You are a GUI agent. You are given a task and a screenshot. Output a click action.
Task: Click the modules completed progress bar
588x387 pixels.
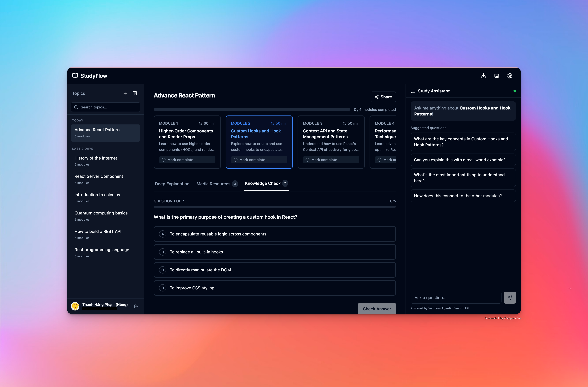point(252,110)
